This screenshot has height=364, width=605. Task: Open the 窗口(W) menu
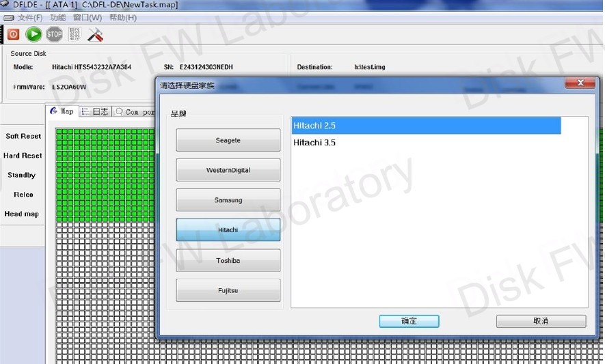[88, 18]
